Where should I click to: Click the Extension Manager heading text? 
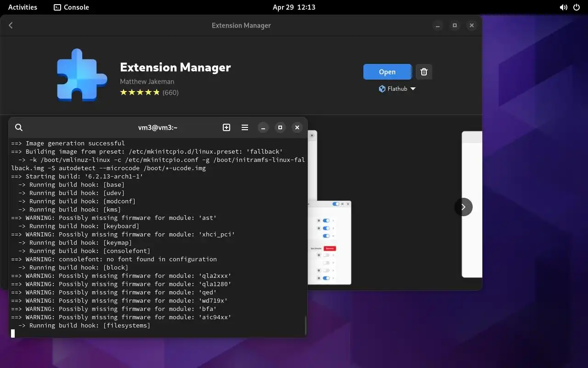175,67
